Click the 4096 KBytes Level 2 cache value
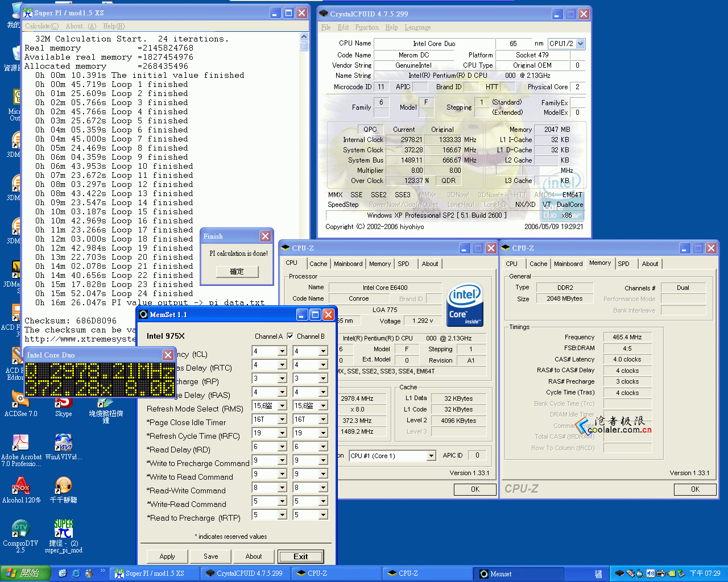Image resolution: width=728 pixels, height=582 pixels. click(458, 421)
